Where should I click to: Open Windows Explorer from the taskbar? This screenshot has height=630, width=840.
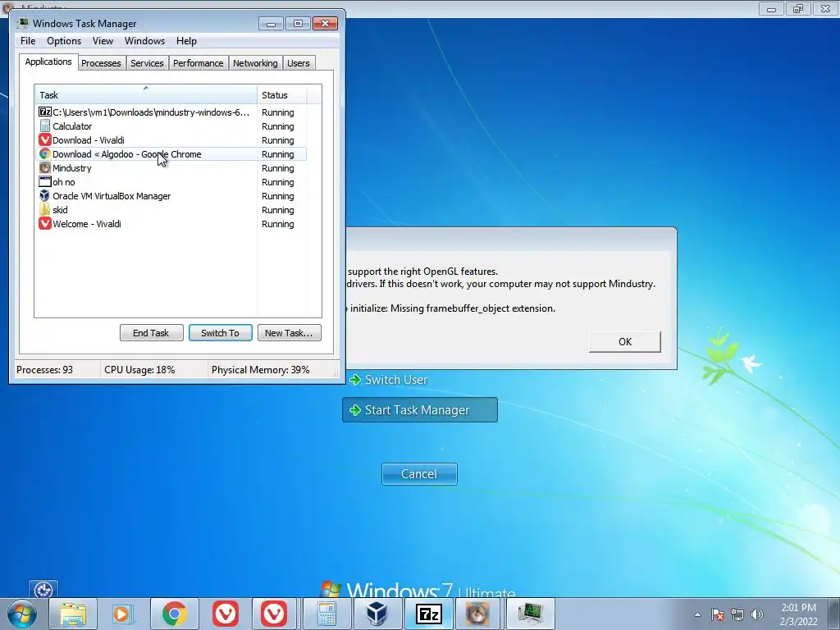tap(73, 614)
